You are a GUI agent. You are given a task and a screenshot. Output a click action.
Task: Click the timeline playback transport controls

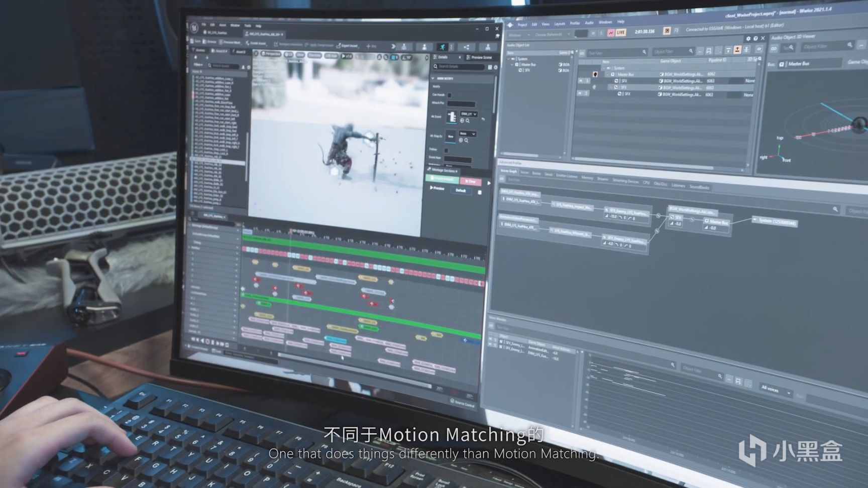click(210, 342)
